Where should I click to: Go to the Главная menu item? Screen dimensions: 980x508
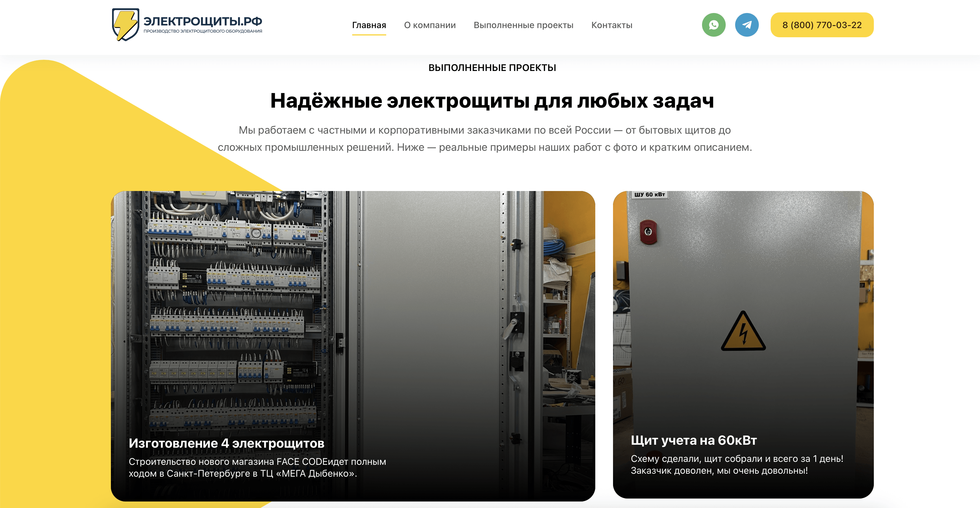(369, 25)
